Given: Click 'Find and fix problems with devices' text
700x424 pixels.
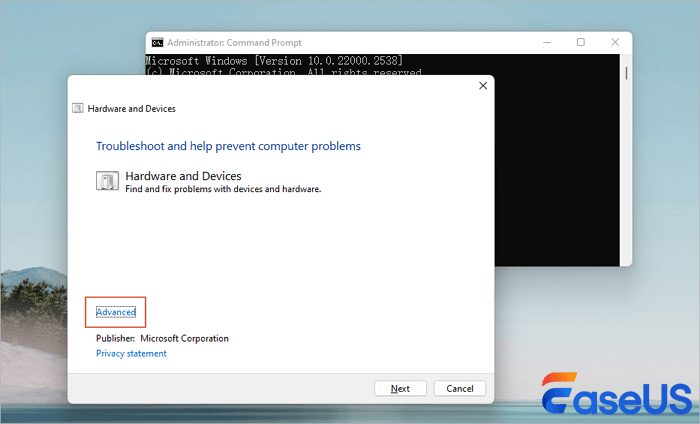Looking at the screenshot, I should 223,189.
